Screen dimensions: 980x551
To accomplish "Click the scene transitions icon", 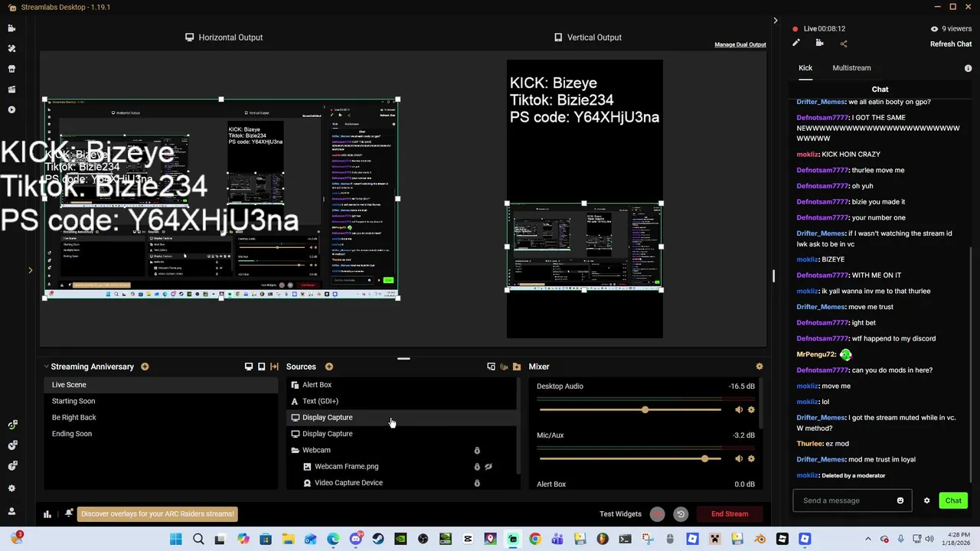I will [x=274, y=367].
